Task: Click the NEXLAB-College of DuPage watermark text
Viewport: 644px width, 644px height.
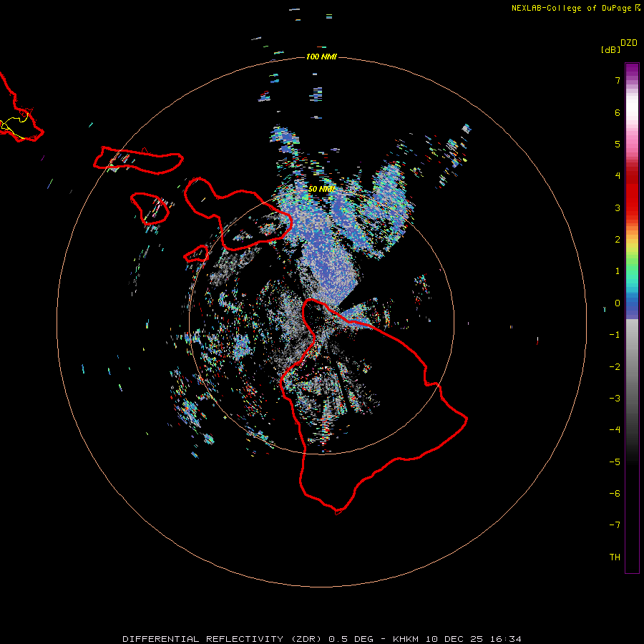Action: point(575,8)
